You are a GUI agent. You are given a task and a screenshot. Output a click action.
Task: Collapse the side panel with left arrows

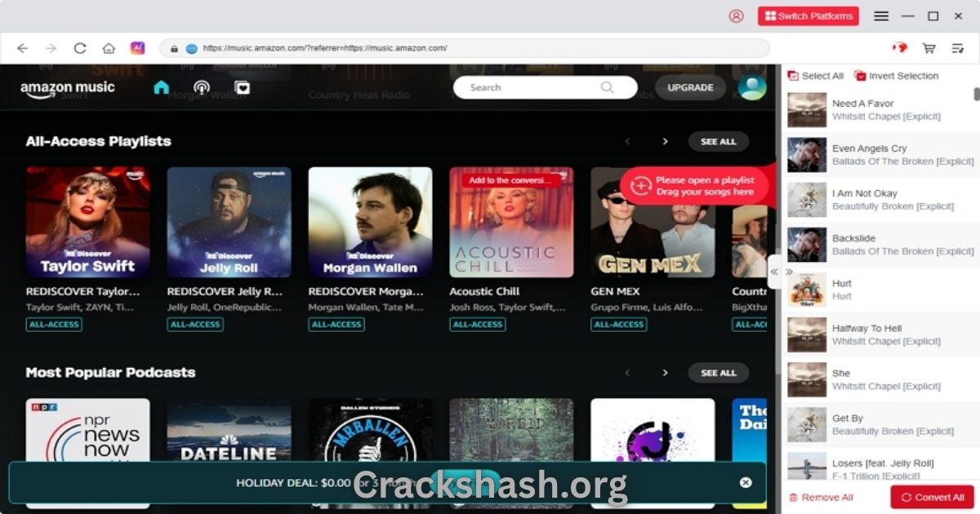774,272
